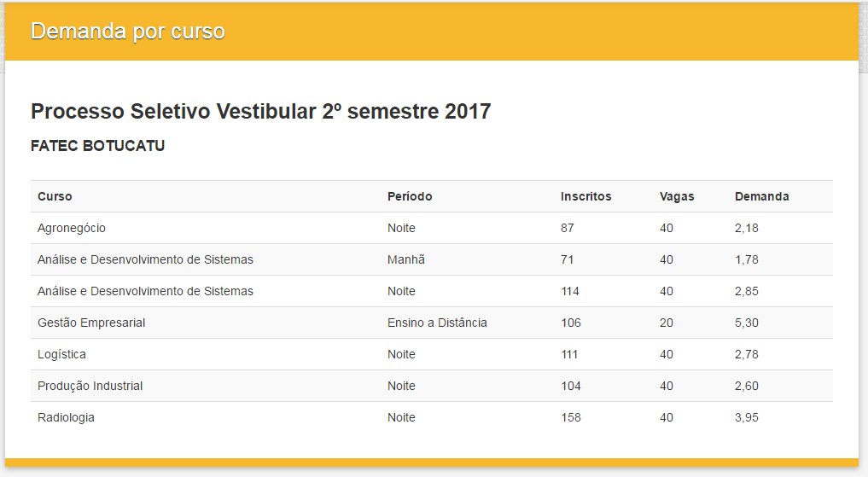Viewport: 868px width, 477px height.
Task: Select the Logística course row
Action: (x=432, y=354)
